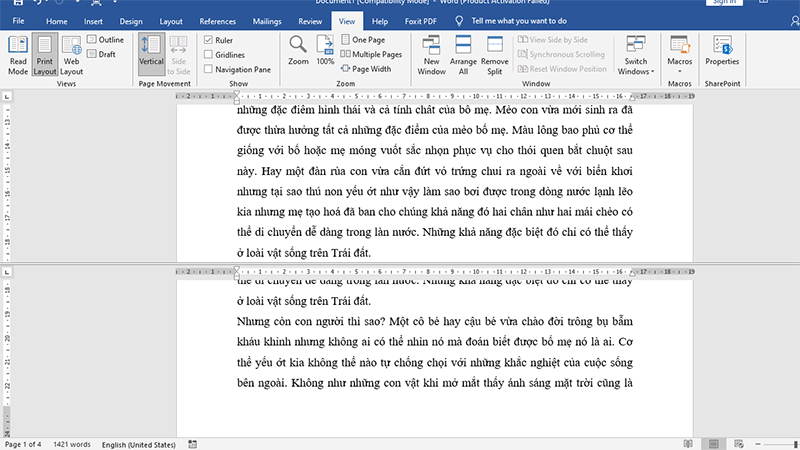Click the Zoom magnifier icon
800x450 pixels.
[298, 50]
